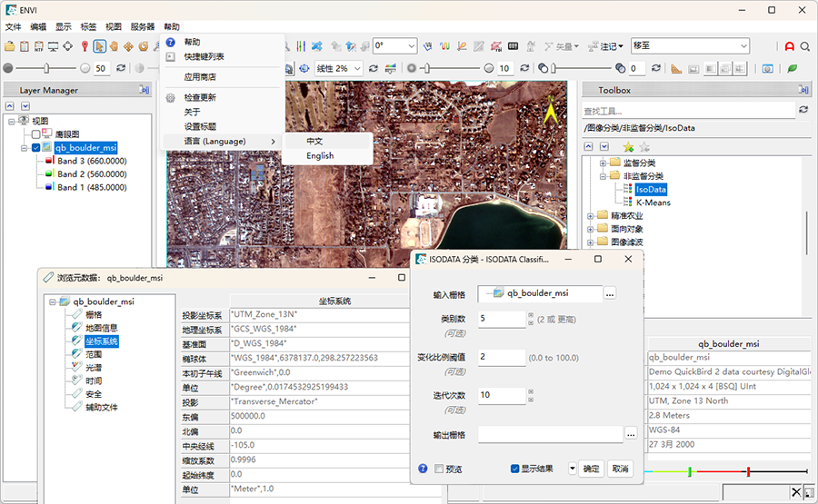Browse input raster with ... button
The width and height of the screenshot is (818, 504).
pyautogui.click(x=609, y=293)
